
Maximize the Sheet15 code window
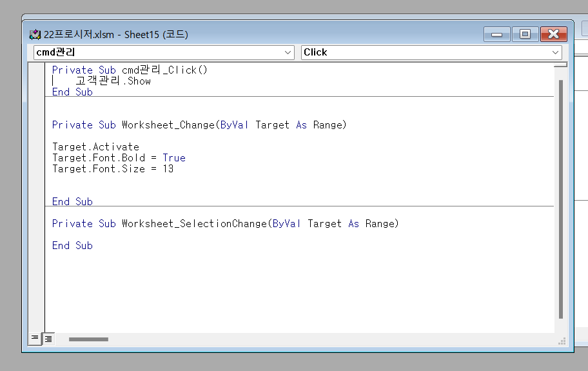pyautogui.click(x=525, y=34)
